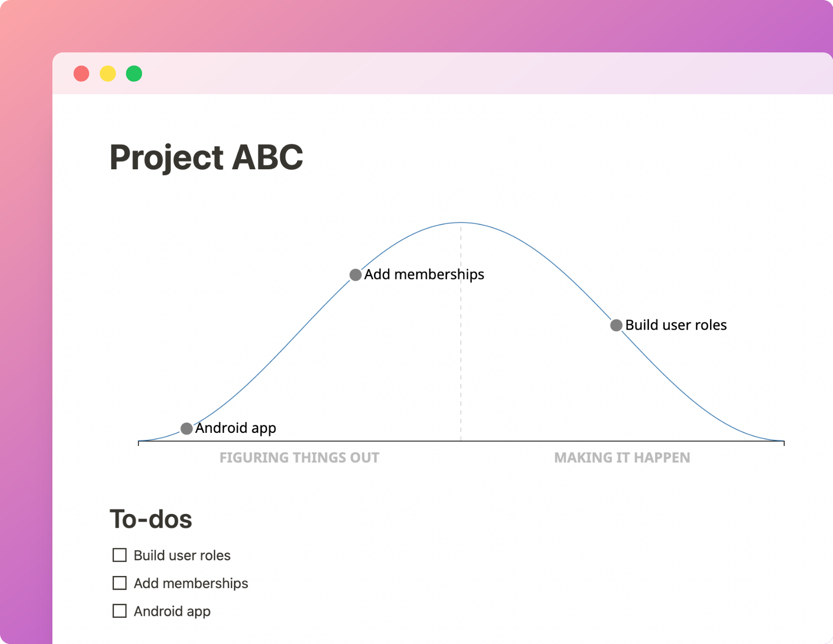This screenshot has height=644, width=833.
Task: Click the Project ABC page title
Action: click(206, 157)
